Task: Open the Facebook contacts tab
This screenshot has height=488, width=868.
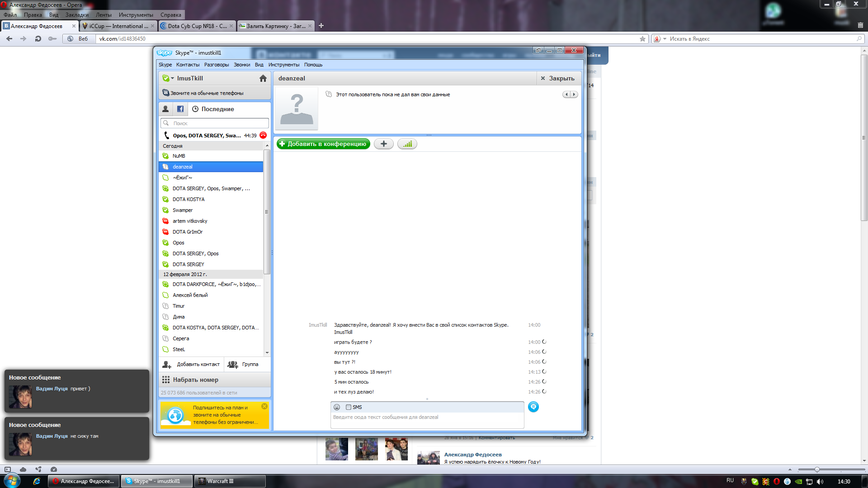Action: coord(180,109)
